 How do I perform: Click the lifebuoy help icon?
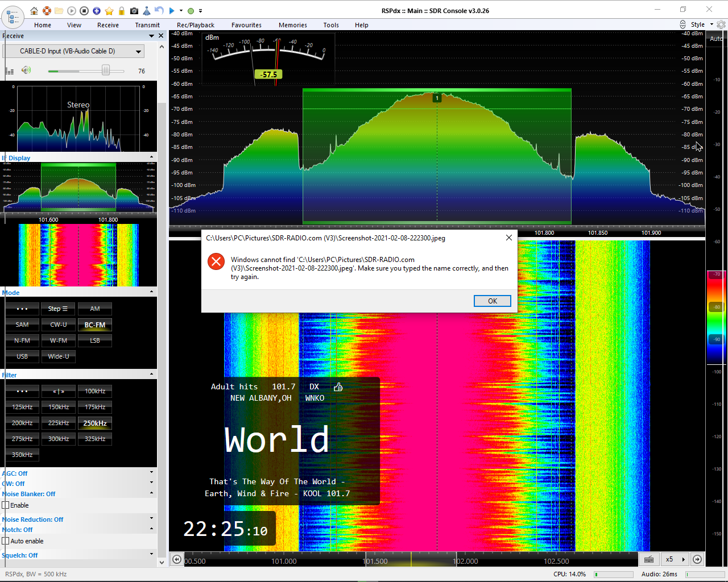point(47,11)
